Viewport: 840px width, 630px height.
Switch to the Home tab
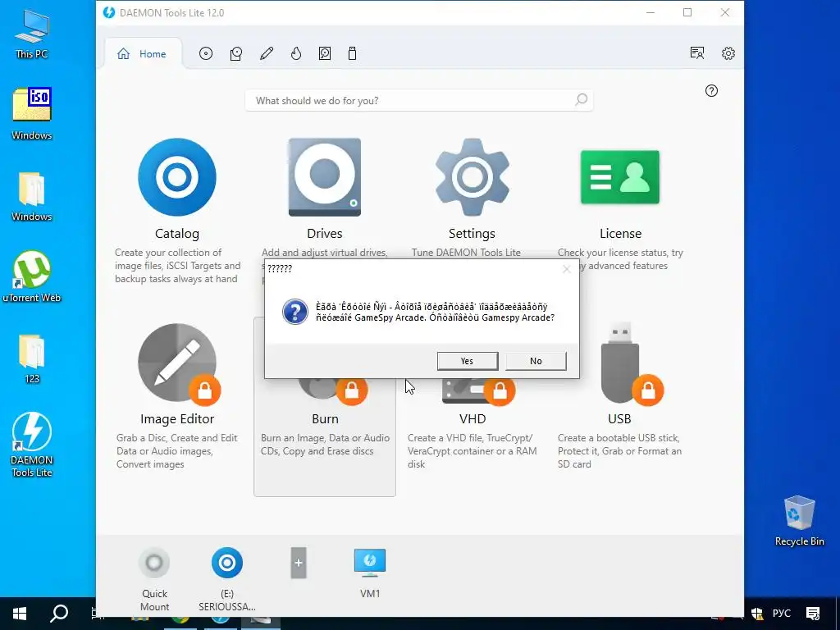pos(142,54)
